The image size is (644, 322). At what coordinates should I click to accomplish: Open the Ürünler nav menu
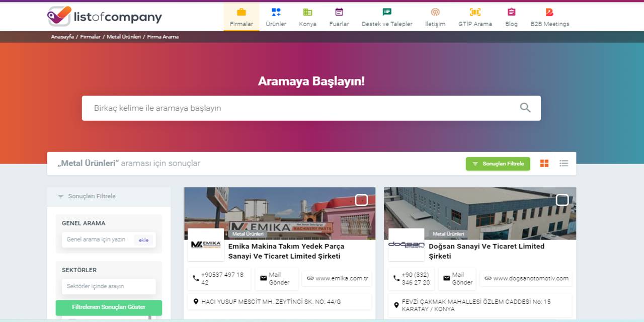(x=276, y=17)
